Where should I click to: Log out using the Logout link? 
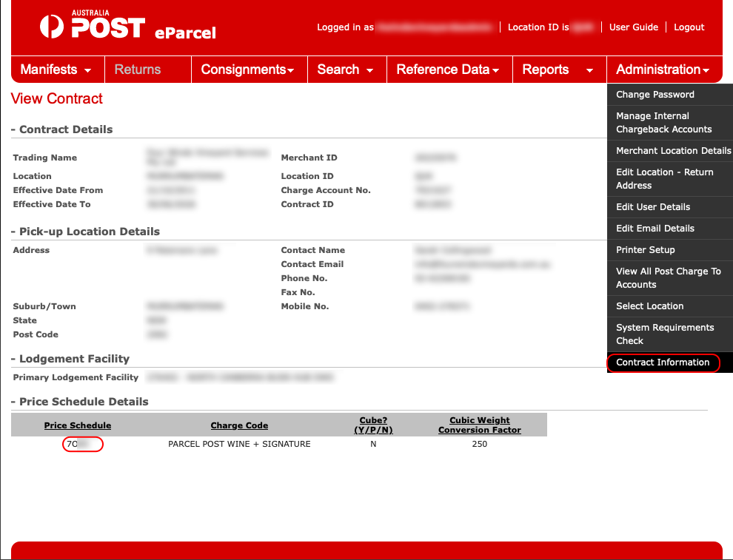(689, 27)
